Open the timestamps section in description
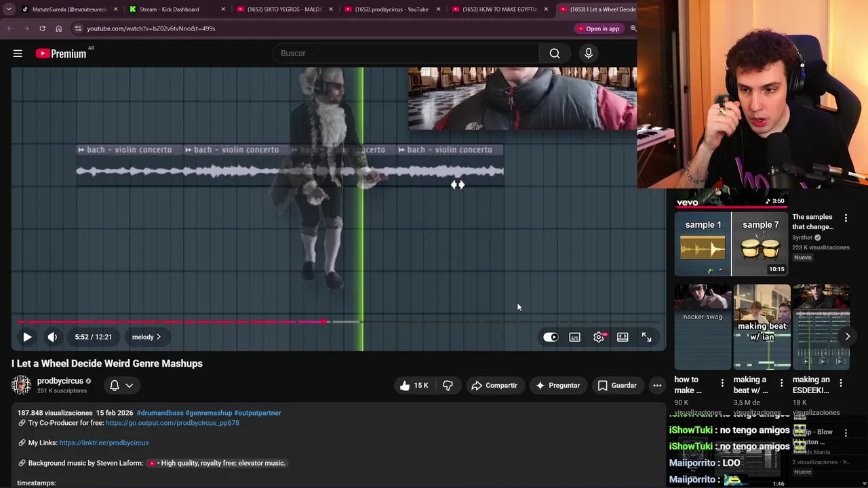868x488 pixels. pyautogui.click(x=37, y=483)
